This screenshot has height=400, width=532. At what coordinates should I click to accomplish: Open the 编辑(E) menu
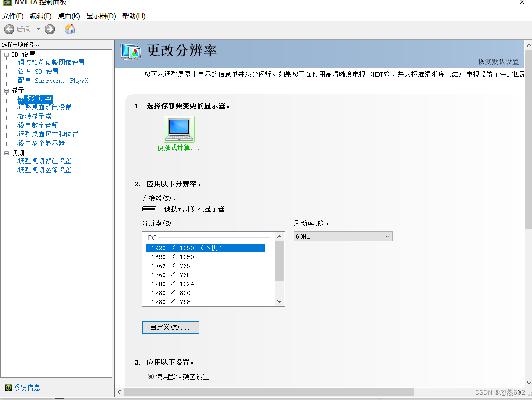point(41,16)
